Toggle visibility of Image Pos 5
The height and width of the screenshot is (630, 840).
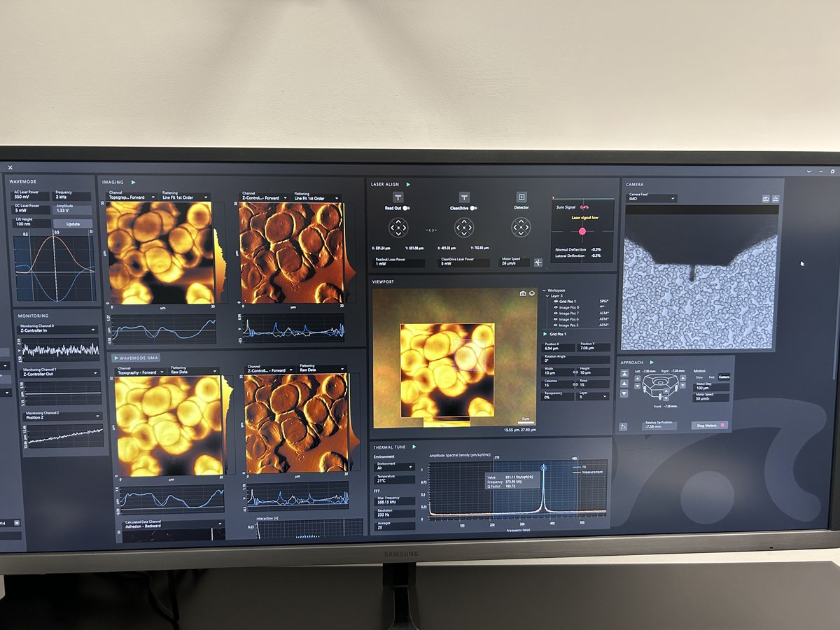pyautogui.click(x=555, y=325)
